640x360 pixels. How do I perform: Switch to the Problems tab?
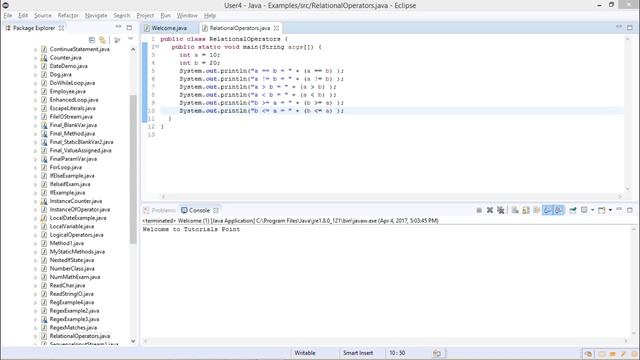click(160, 210)
